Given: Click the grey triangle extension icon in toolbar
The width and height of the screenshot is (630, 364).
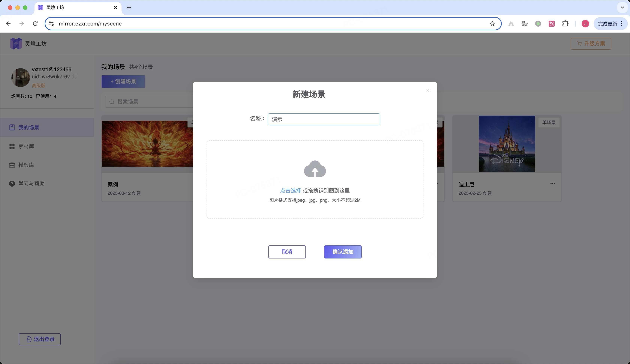Looking at the screenshot, I should [511, 23].
